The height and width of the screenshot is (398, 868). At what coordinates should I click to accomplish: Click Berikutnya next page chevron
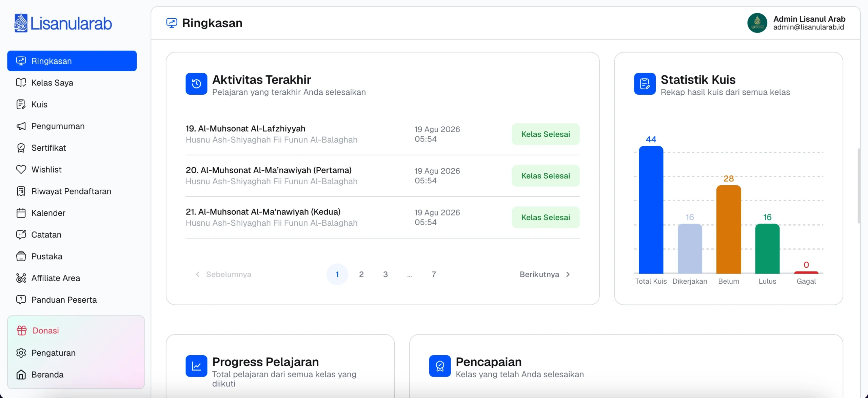coord(568,274)
